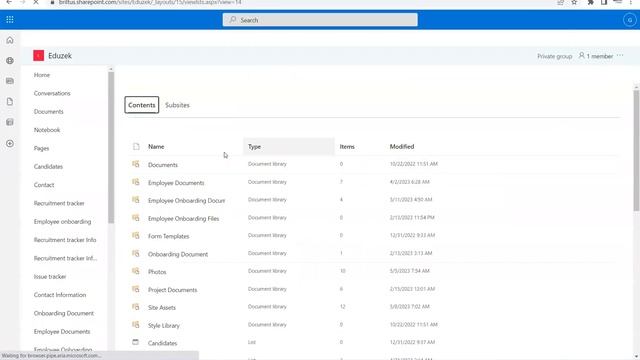
Task: Click the main page vertical scrollbar
Action: pos(636,150)
